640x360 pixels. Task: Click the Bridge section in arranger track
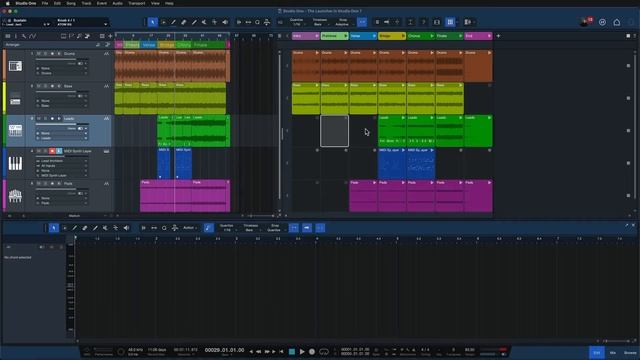167,45
